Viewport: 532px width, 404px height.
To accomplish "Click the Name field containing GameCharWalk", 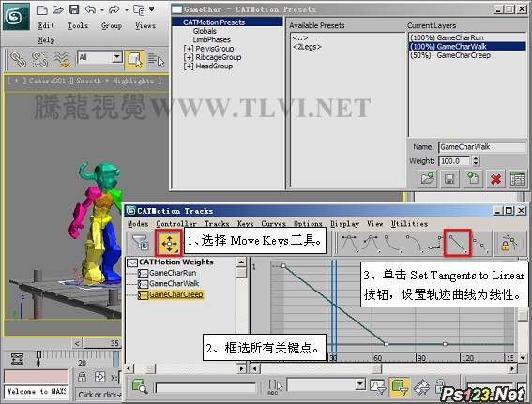I will coord(482,147).
